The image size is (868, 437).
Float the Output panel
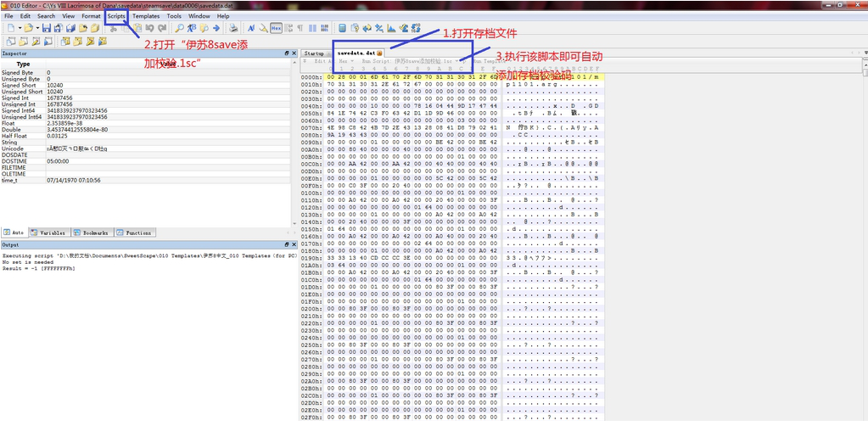click(287, 244)
